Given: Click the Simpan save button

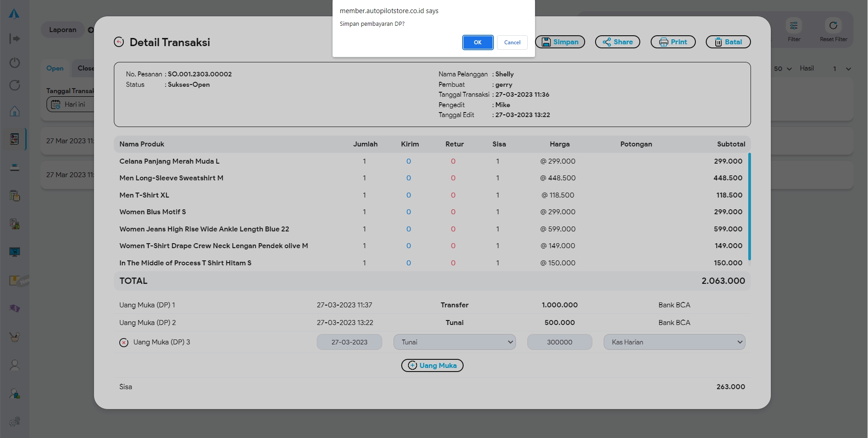Looking at the screenshot, I should (560, 42).
